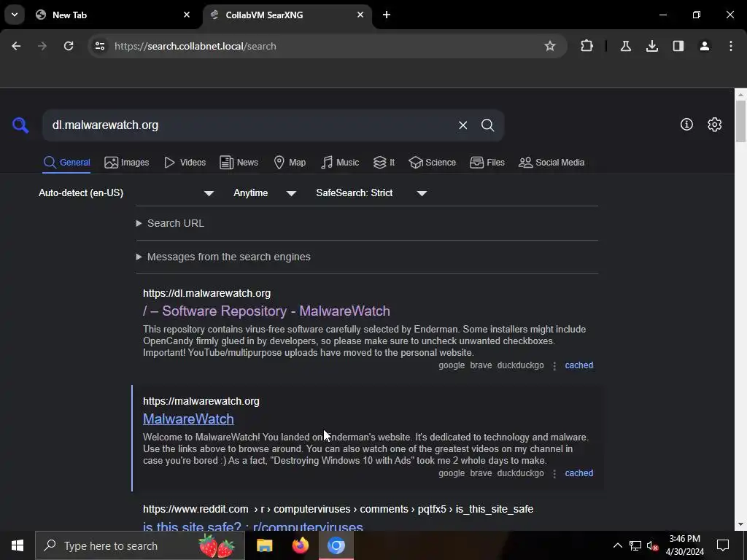The width and height of the screenshot is (747, 560).
Task: Open the language Auto-detect dropdown
Action: [x=126, y=192]
